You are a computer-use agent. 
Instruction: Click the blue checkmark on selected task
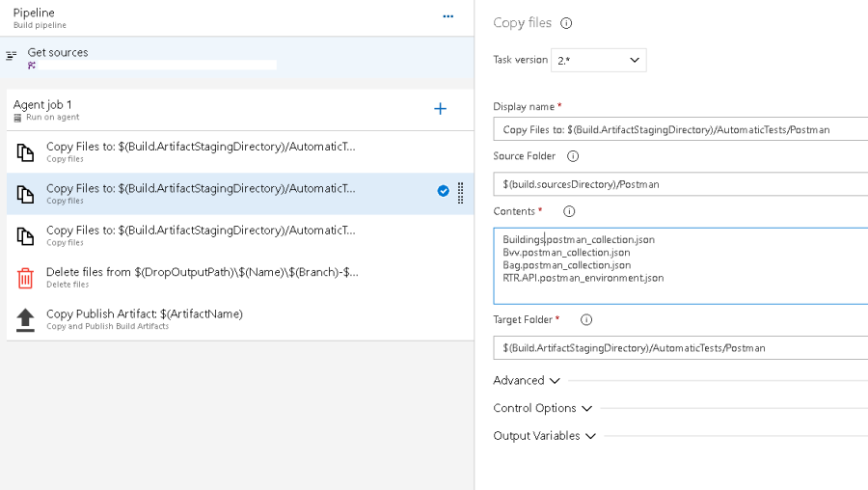[444, 191]
